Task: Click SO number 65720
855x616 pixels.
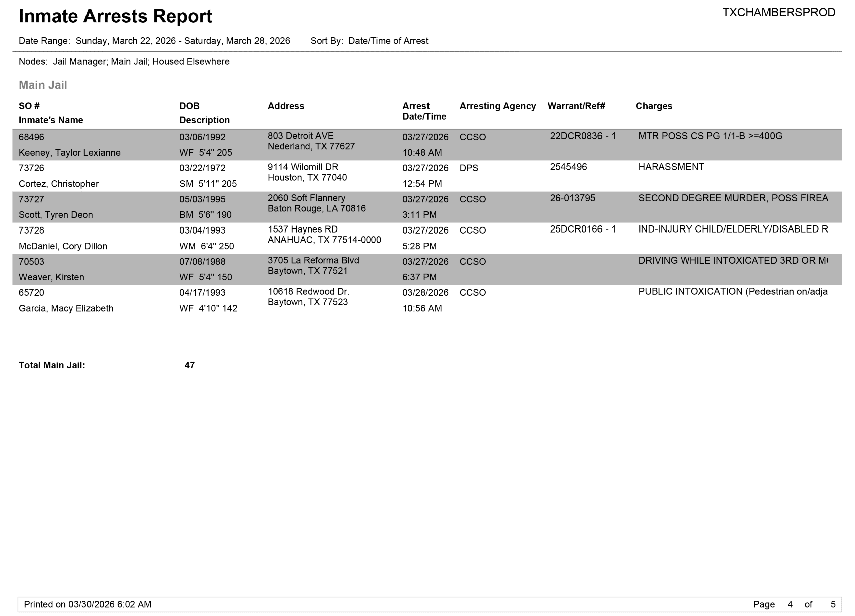Action: (x=32, y=293)
